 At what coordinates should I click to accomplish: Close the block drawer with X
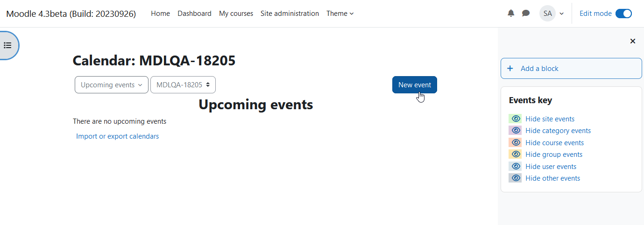pos(633,41)
